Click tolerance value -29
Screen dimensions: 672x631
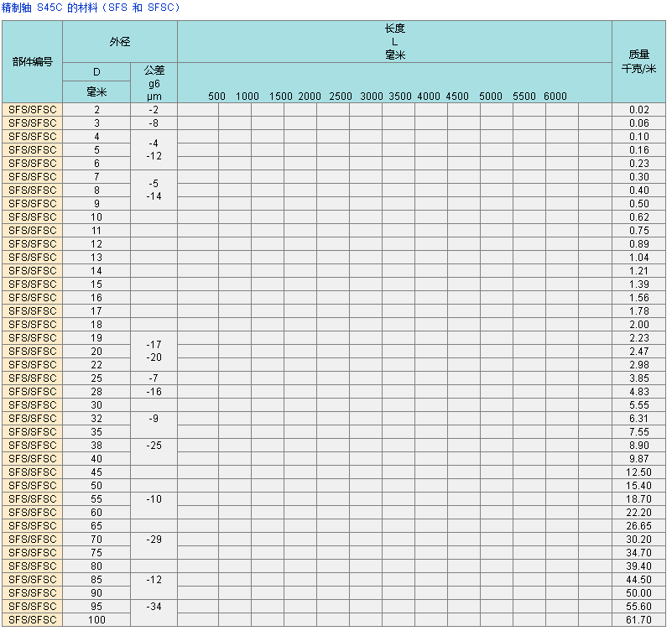point(154,540)
